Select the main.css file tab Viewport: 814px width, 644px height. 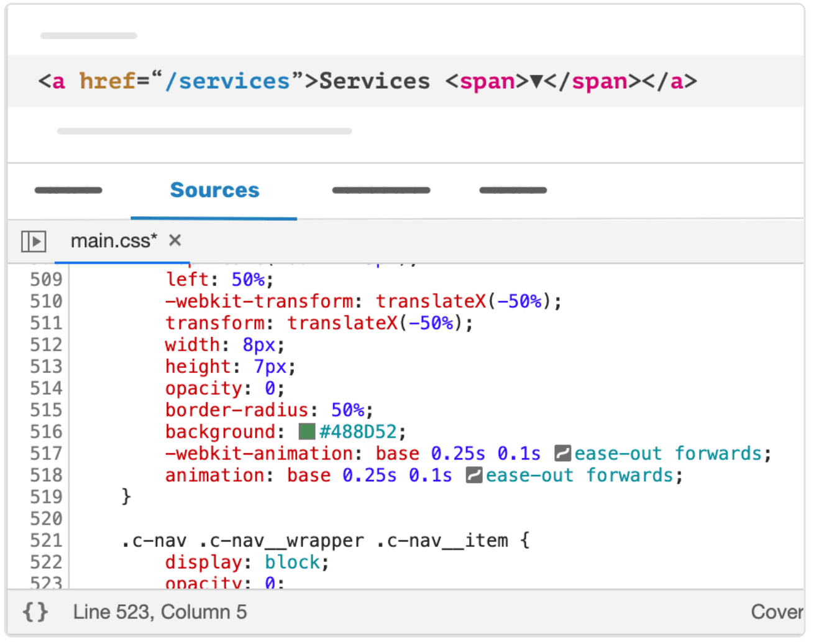tap(113, 241)
